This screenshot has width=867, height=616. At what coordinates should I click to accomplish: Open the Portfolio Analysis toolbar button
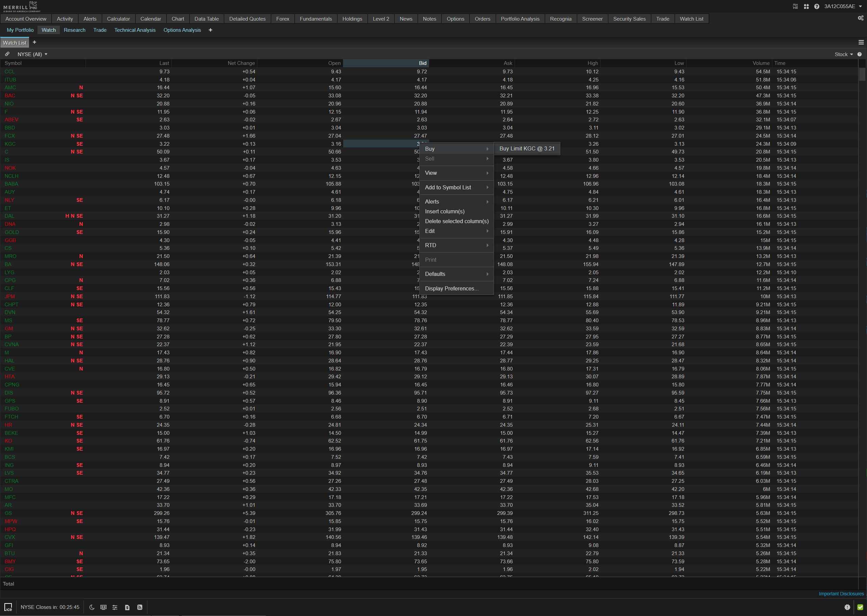click(520, 19)
